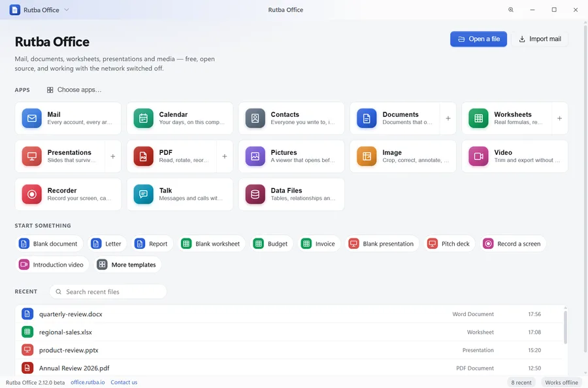Click the PDF Document type label
Viewport: 588px width, 388px height.
point(475,368)
